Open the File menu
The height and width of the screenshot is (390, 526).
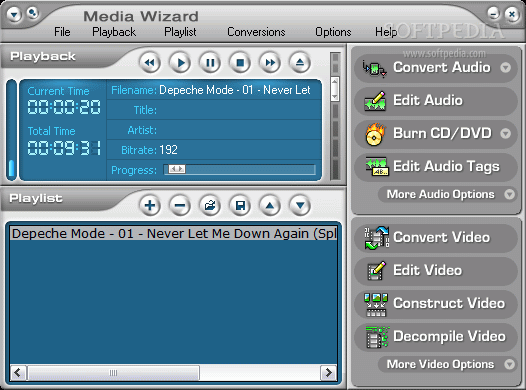point(62,32)
